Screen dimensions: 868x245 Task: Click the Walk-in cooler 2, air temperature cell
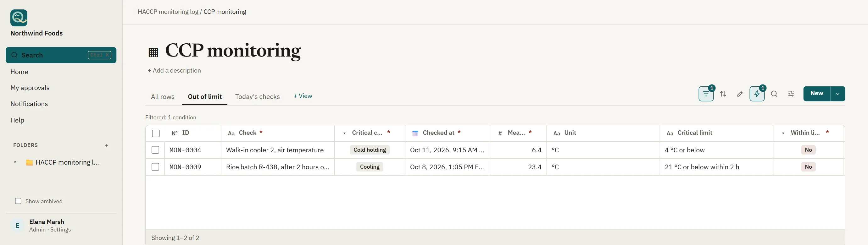pyautogui.click(x=278, y=150)
